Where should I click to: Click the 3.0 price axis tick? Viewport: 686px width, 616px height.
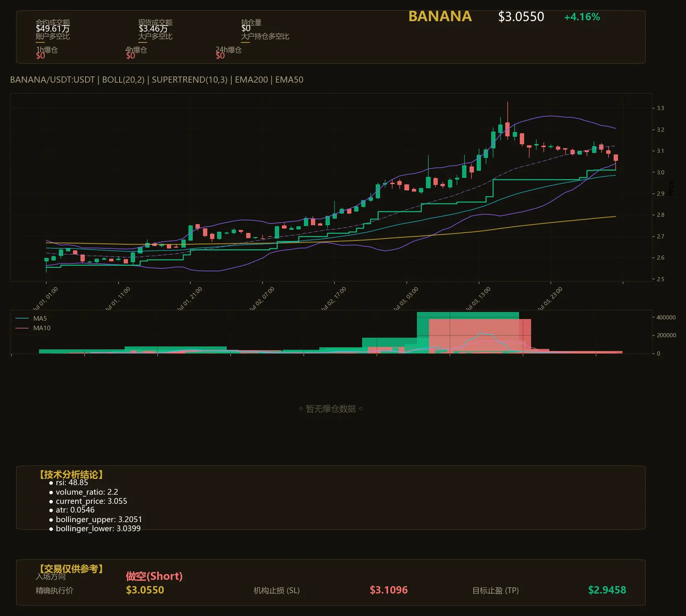point(660,172)
